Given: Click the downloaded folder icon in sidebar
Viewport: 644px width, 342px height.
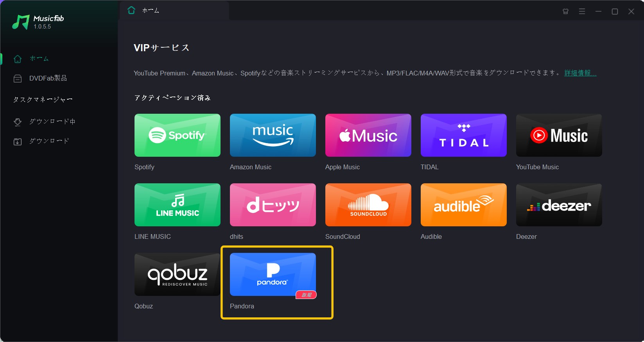Looking at the screenshot, I should [x=18, y=141].
